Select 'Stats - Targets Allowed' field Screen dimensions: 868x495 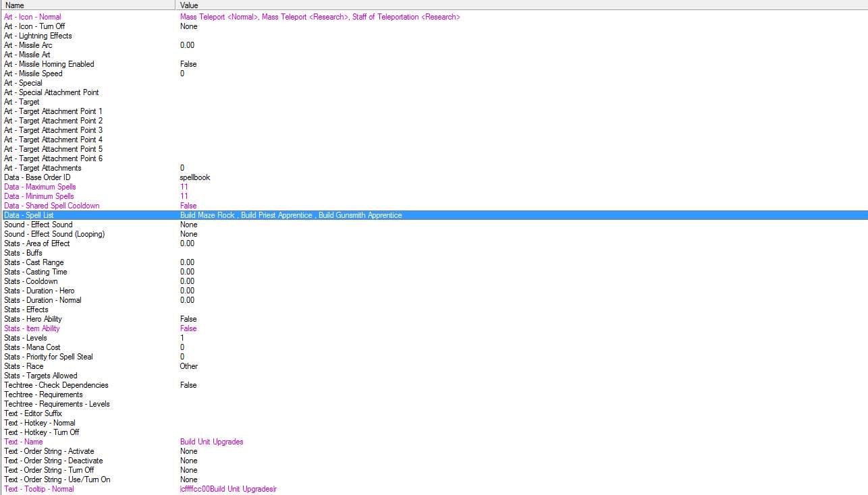(434, 376)
